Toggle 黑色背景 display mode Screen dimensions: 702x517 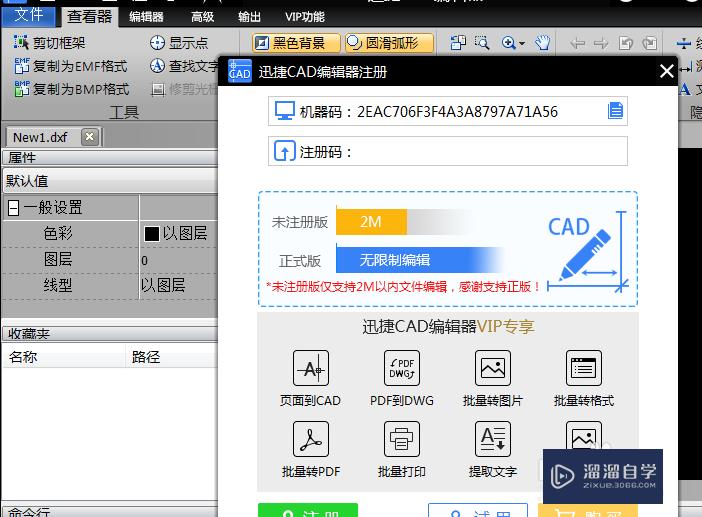pyautogui.click(x=296, y=43)
